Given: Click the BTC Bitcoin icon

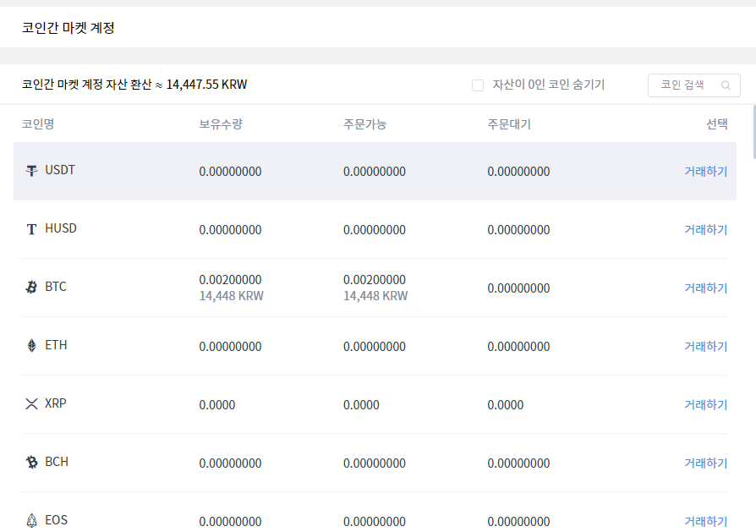Looking at the screenshot, I should tap(31, 287).
